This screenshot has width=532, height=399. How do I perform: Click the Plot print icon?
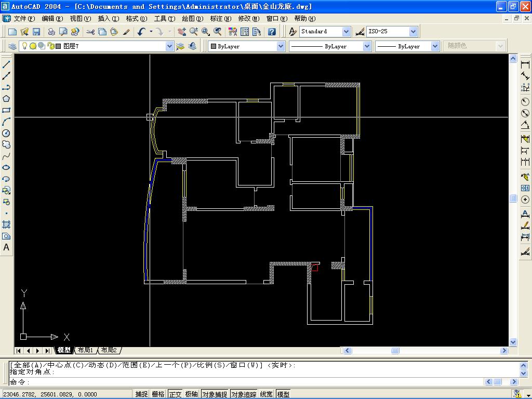(51, 32)
